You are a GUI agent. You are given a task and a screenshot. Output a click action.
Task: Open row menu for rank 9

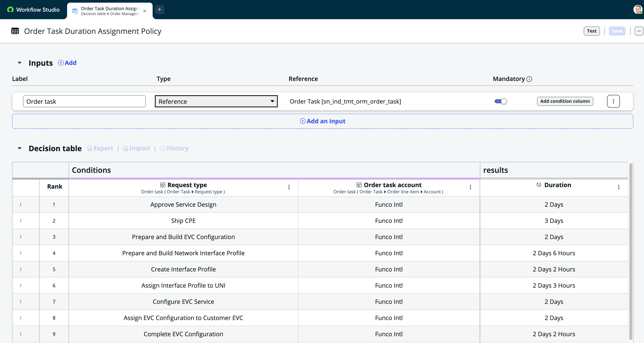[x=21, y=334]
